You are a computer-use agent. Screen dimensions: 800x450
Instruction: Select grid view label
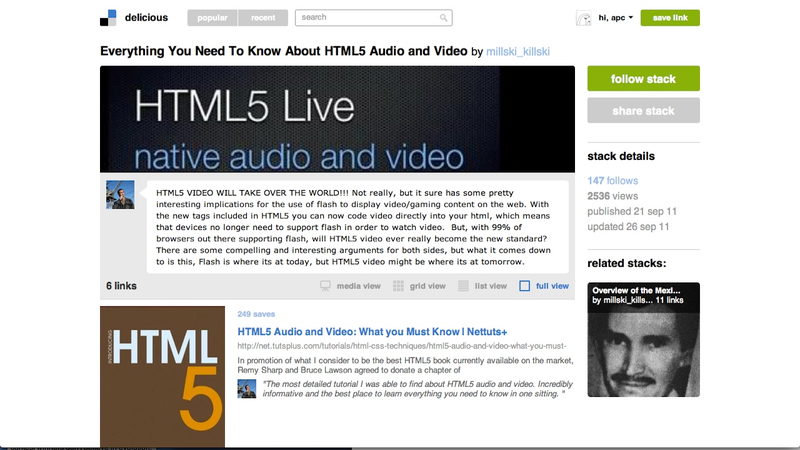(x=428, y=286)
